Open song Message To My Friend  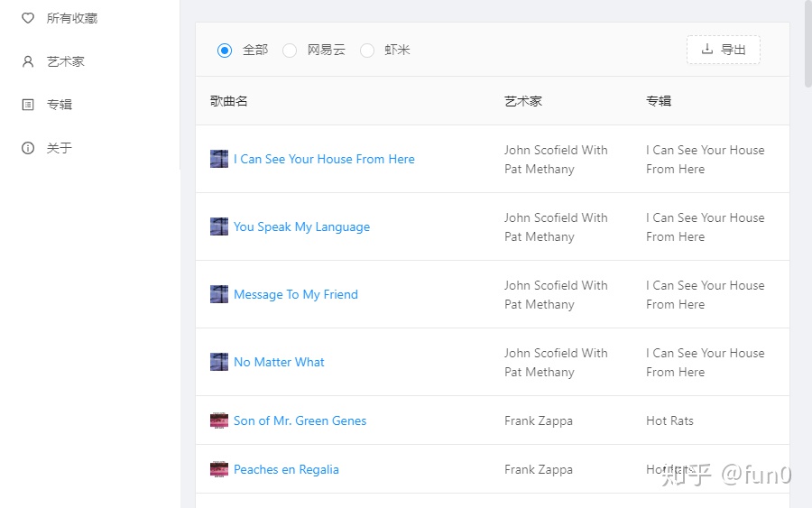(296, 294)
